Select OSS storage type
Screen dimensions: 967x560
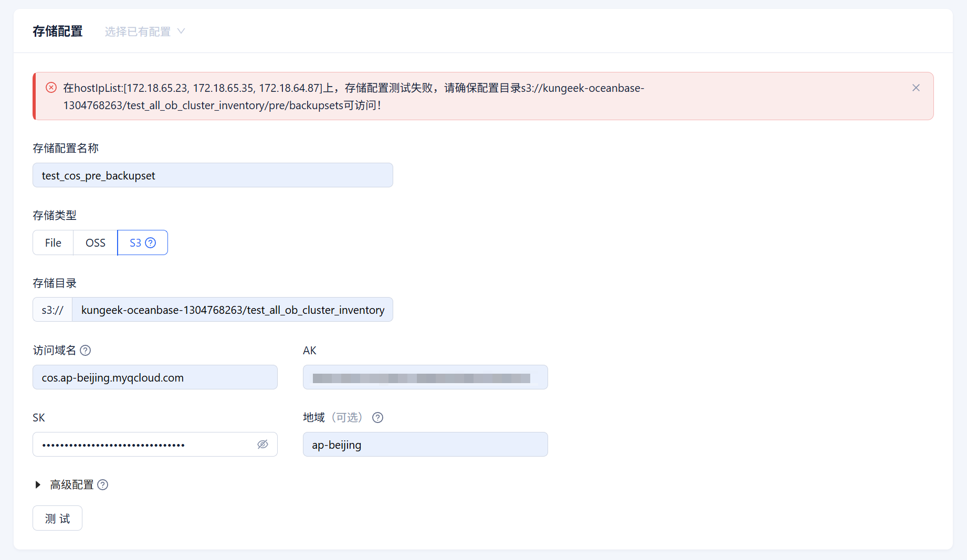tap(95, 242)
